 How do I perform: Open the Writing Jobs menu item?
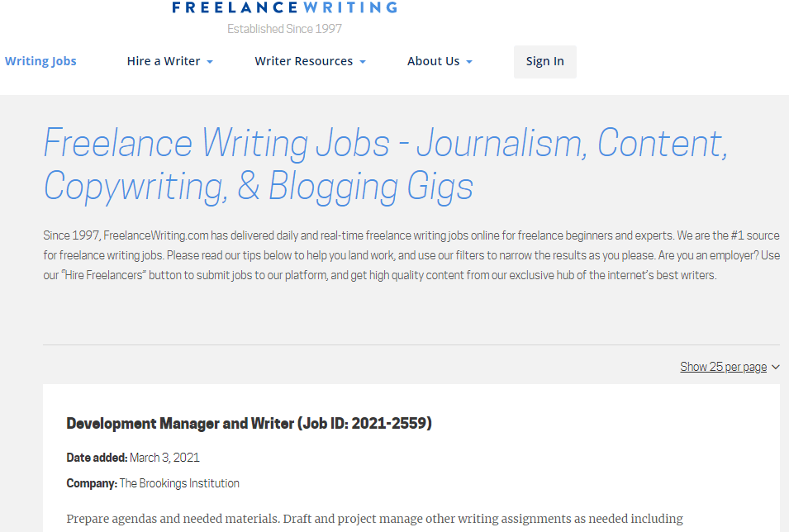[40, 61]
